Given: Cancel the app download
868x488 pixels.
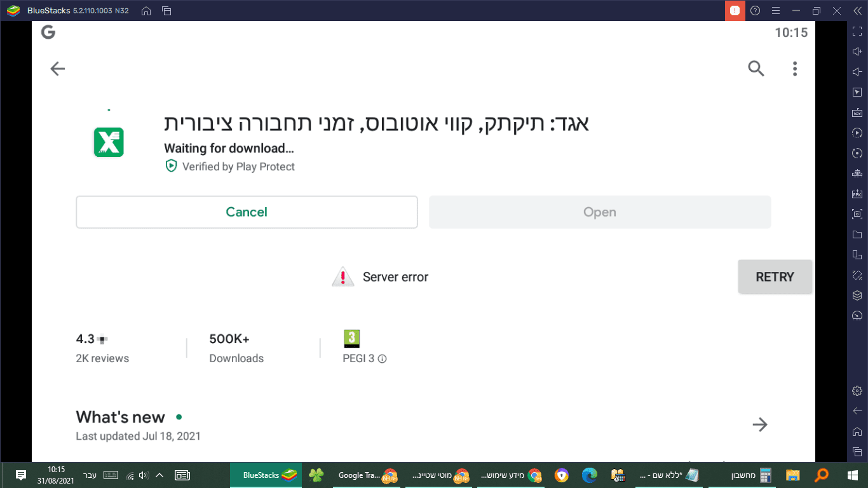Looking at the screenshot, I should point(247,212).
